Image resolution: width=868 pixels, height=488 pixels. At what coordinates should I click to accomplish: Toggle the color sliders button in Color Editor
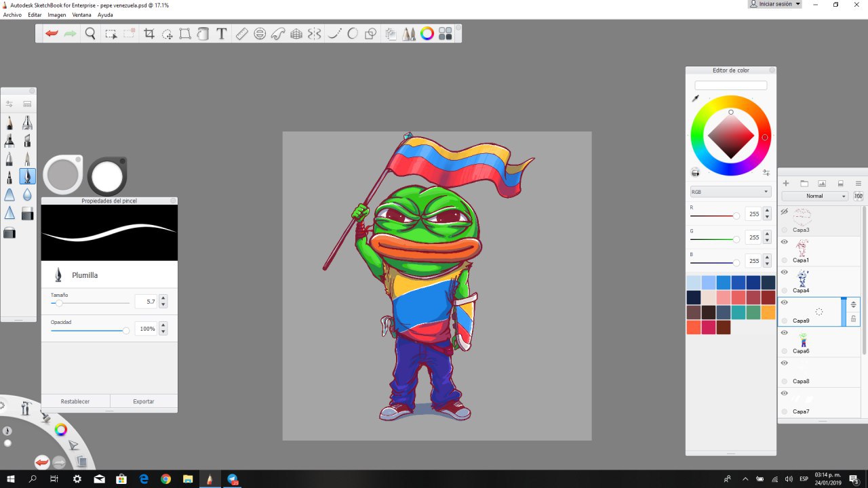click(x=766, y=173)
